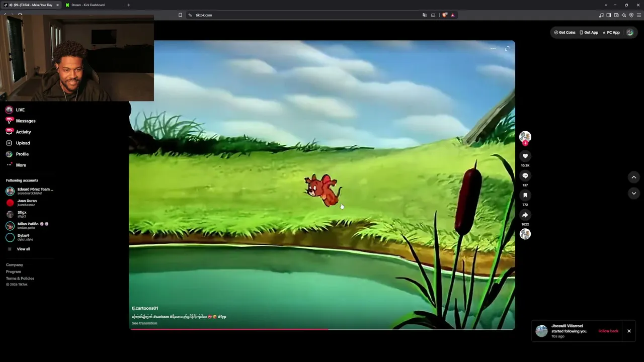Image resolution: width=644 pixels, height=362 pixels.
Task: Download the PC App
Action: point(611,32)
